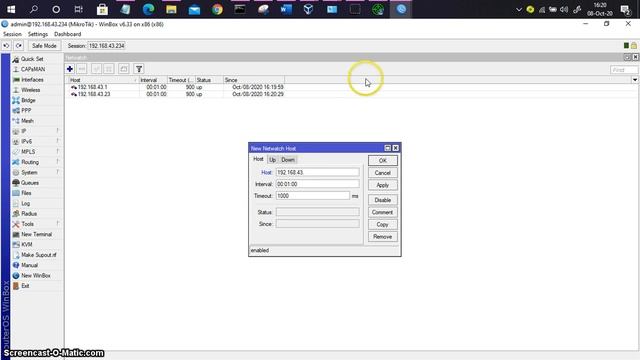The width and height of the screenshot is (640, 360).
Task: Expand the Routing submenu
Action: pyautogui.click(x=36, y=162)
